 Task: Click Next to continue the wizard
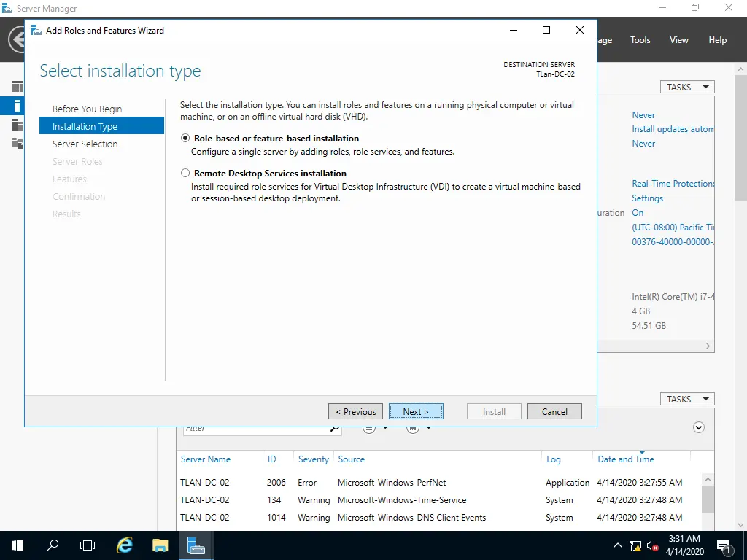(x=416, y=411)
